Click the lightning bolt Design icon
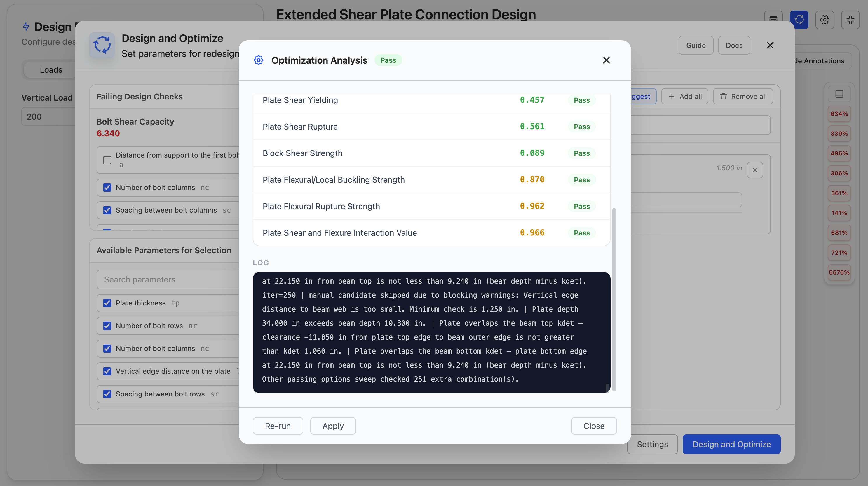The height and width of the screenshot is (486, 868). pyautogui.click(x=26, y=27)
